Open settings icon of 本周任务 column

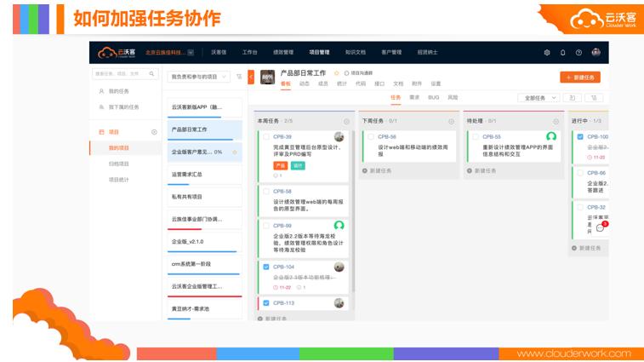[x=346, y=121]
